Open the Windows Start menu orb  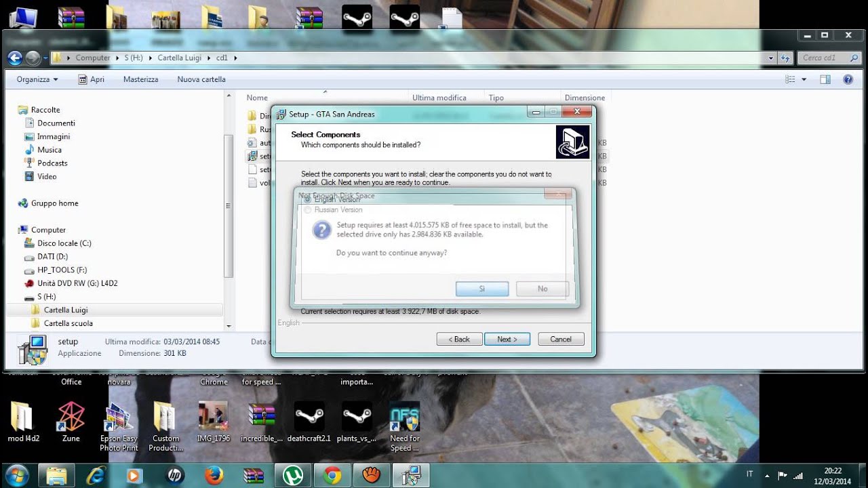click(16, 475)
